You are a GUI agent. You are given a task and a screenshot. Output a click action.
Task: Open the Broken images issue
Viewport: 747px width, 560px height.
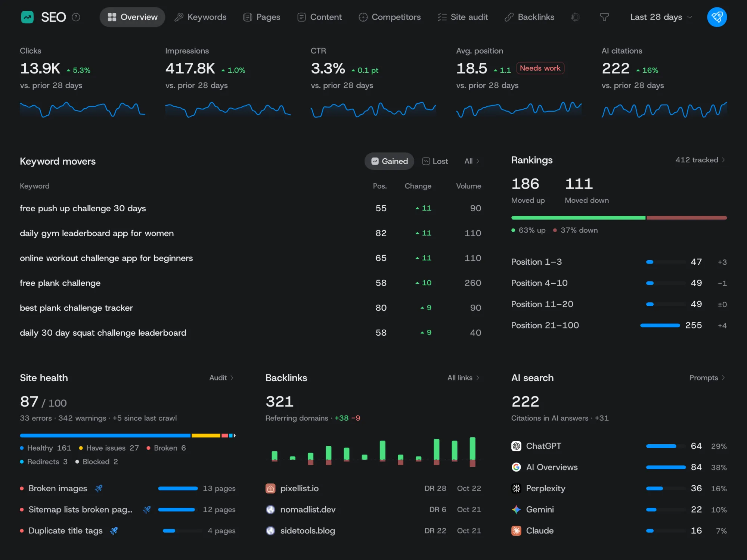click(x=128, y=488)
